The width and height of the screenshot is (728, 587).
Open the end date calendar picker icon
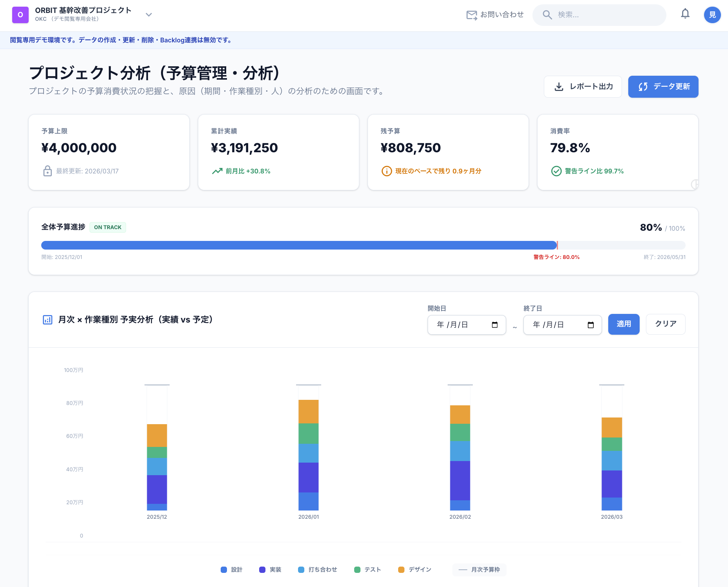(x=591, y=325)
